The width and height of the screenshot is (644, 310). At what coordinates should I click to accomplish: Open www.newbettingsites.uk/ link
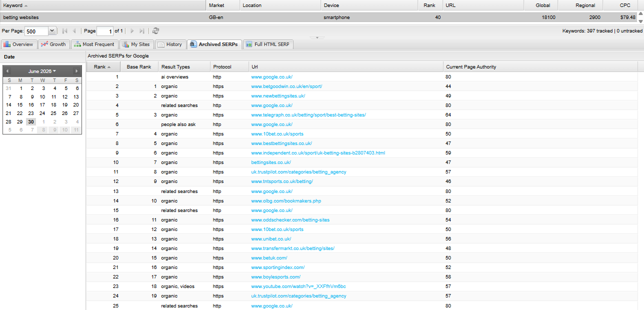tap(278, 96)
